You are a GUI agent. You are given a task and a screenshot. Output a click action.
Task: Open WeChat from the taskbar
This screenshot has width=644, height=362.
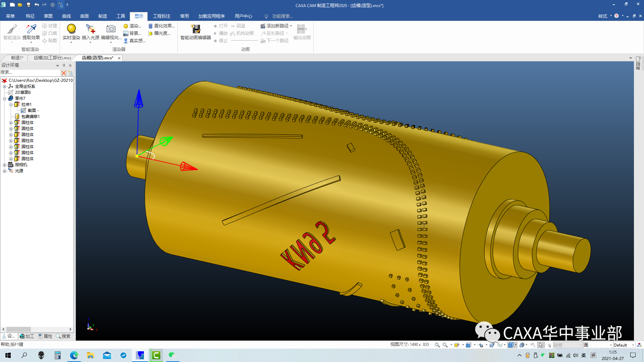pyautogui.click(x=172, y=355)
